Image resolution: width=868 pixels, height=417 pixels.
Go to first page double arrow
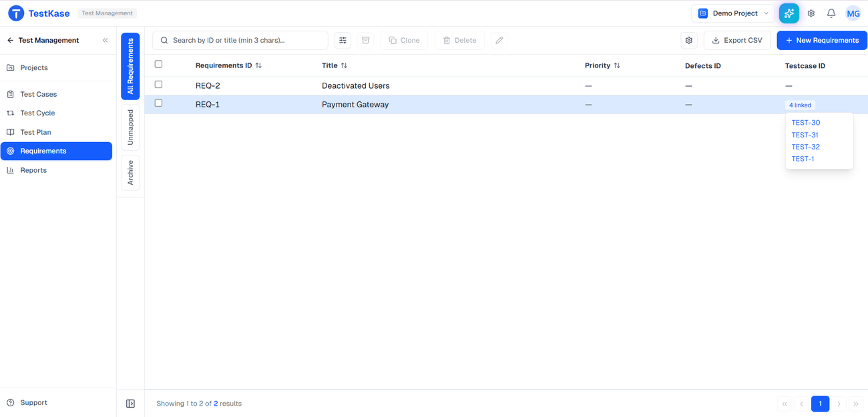[785, 404]
